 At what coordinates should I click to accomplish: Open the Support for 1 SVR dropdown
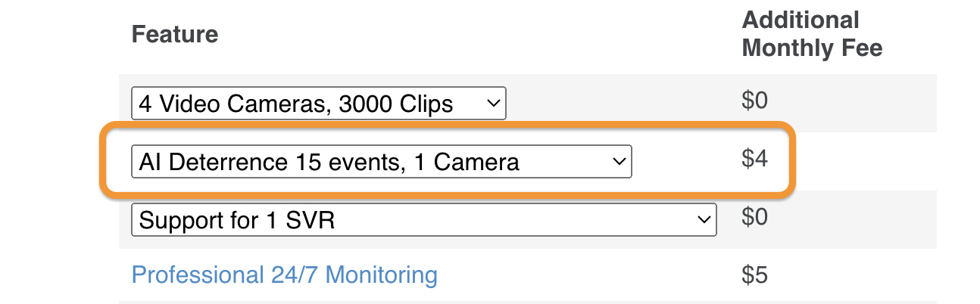coord(423,220)
